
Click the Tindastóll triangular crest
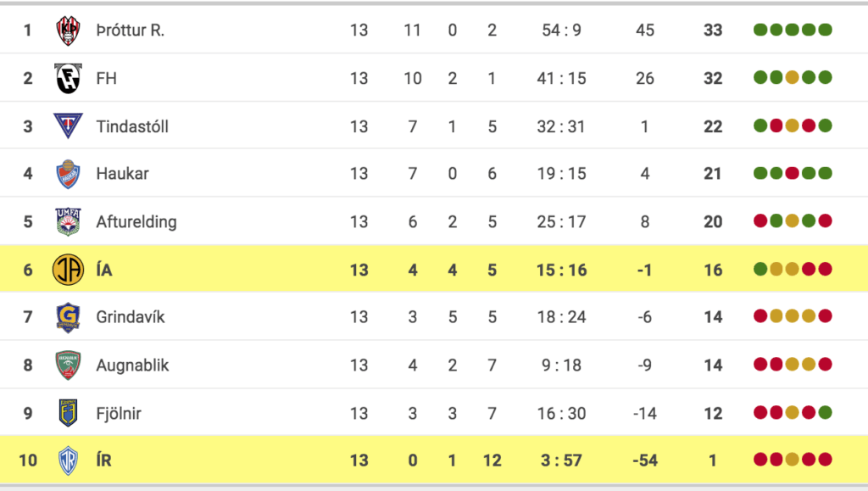click(68, 126)
